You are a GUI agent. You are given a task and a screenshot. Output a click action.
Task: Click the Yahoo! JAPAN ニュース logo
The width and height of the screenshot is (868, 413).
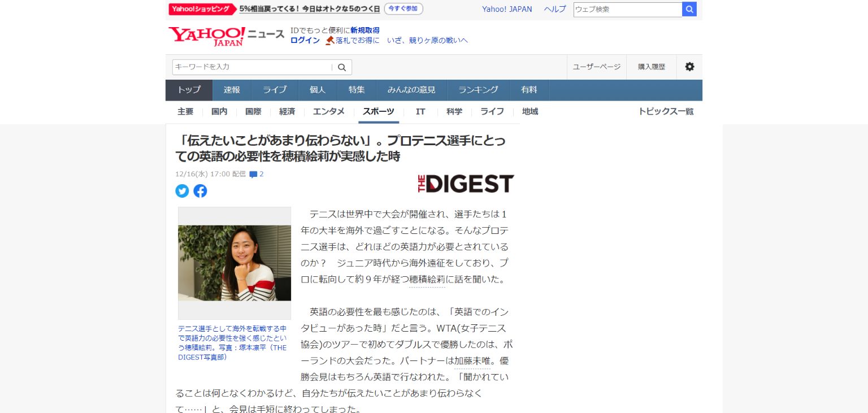click(x=226, y=36)
